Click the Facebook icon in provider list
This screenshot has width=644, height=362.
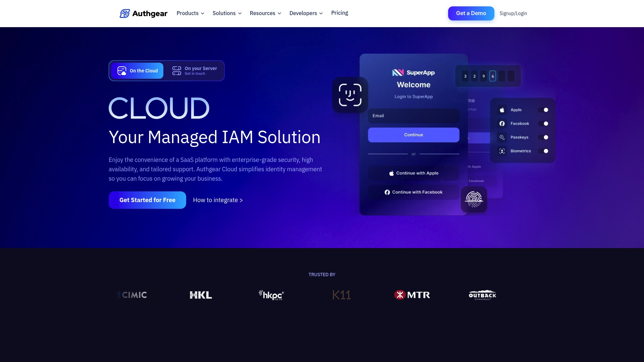pos(502,124)
